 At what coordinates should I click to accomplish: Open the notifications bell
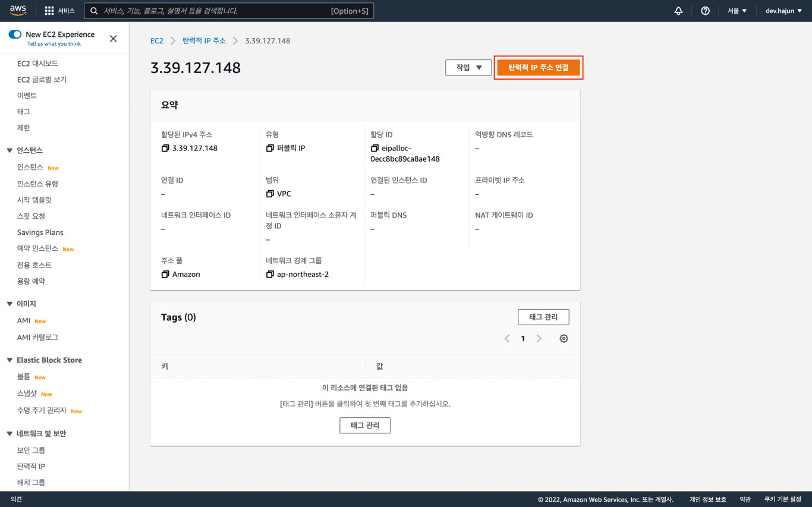tap(678, 11)
